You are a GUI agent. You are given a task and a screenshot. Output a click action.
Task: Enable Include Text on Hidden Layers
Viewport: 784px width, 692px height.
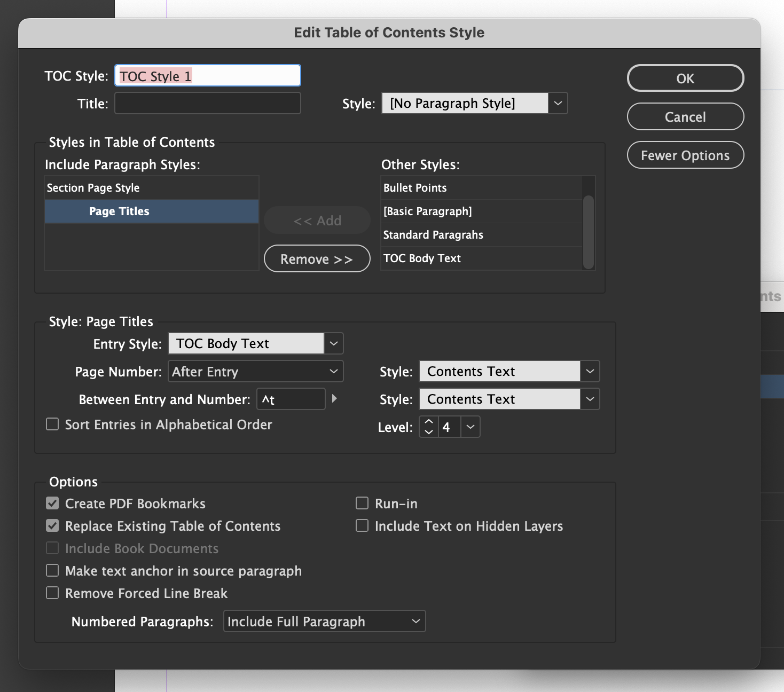coord(362,525)
